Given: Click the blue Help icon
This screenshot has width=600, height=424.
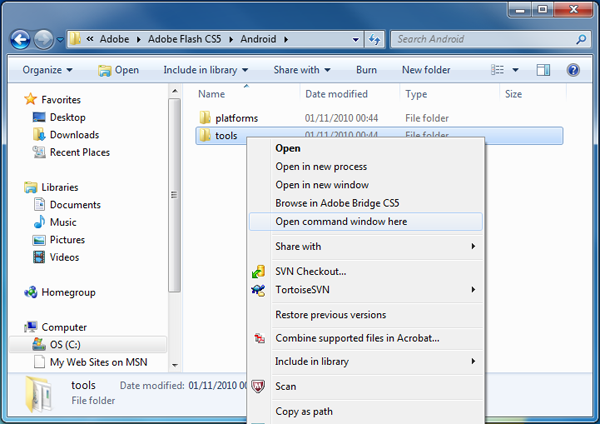Looking at the screenshot, I should point(573,70).
